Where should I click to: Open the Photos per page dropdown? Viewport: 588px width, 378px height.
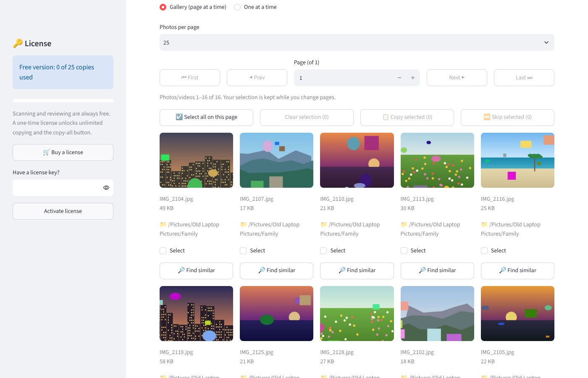[x=357, y=42]
